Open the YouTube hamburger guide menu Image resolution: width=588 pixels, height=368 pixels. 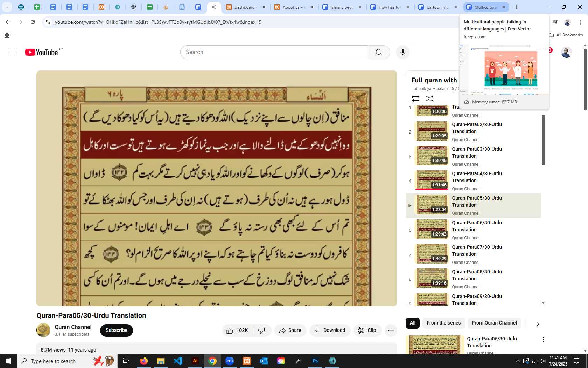tap(13, 52)
